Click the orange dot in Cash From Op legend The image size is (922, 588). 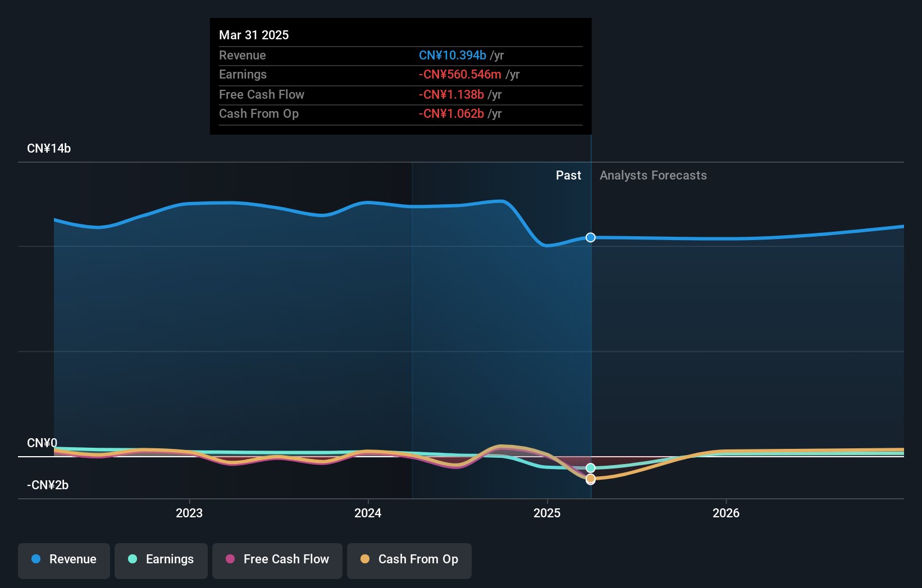tap(365, 559)
